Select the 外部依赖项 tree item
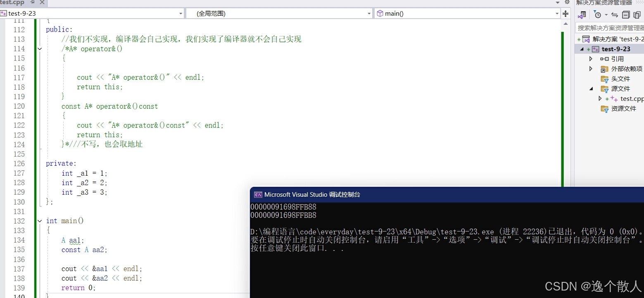The image size is (644, 298). [x=627, y=69]
